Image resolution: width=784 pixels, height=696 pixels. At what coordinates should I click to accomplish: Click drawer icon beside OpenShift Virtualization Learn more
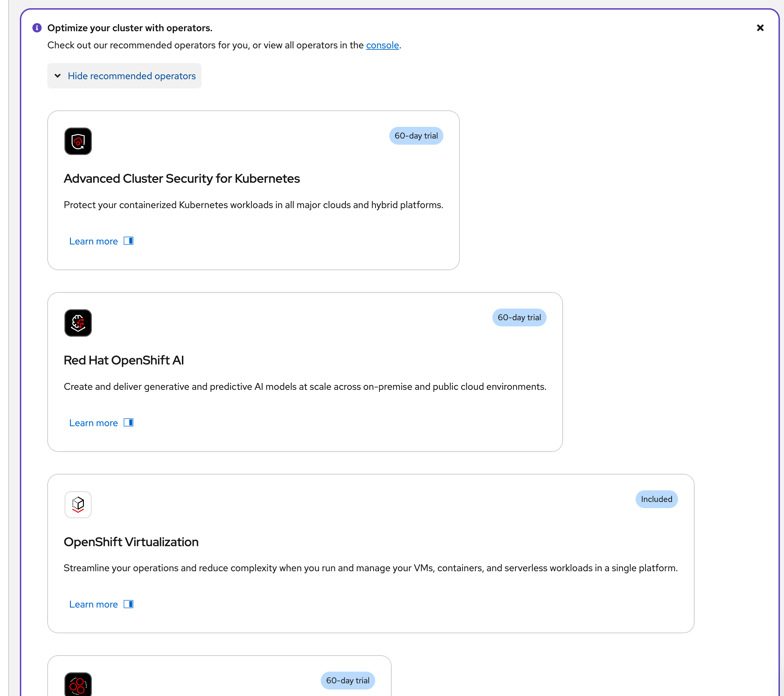(128, 604)
